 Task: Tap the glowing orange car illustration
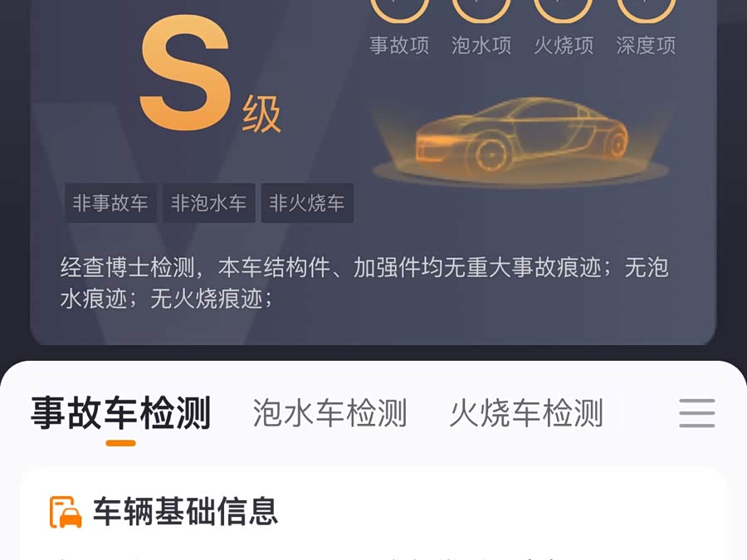pyautogui.click(x=520, y=141)
